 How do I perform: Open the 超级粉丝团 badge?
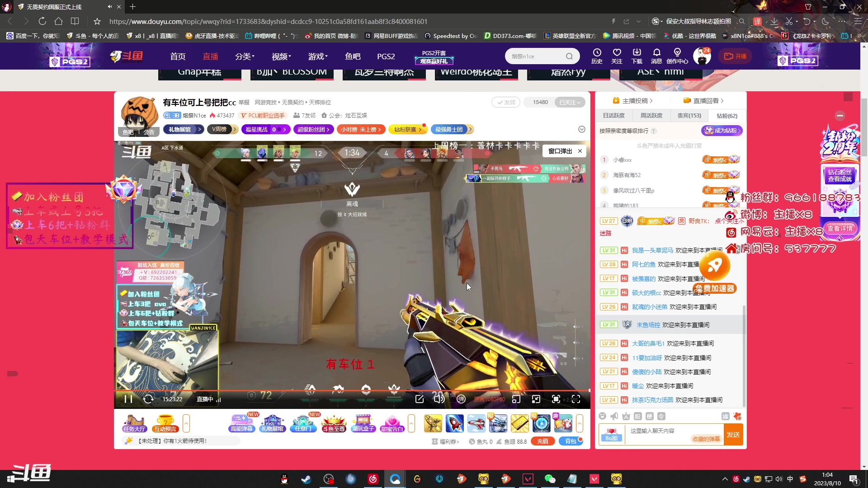tap(314, 129)
